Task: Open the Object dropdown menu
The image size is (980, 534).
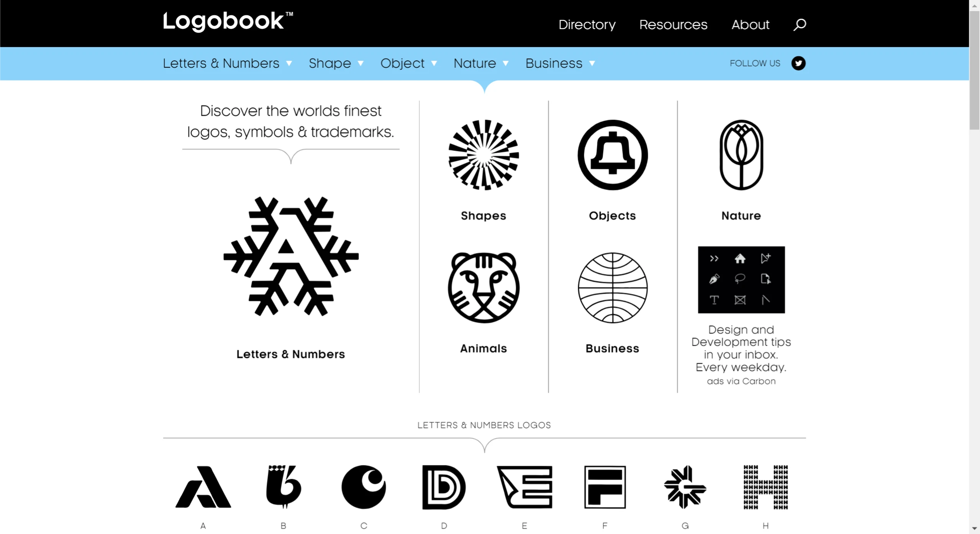Action: pyautogui.click(x=403, y=63)
